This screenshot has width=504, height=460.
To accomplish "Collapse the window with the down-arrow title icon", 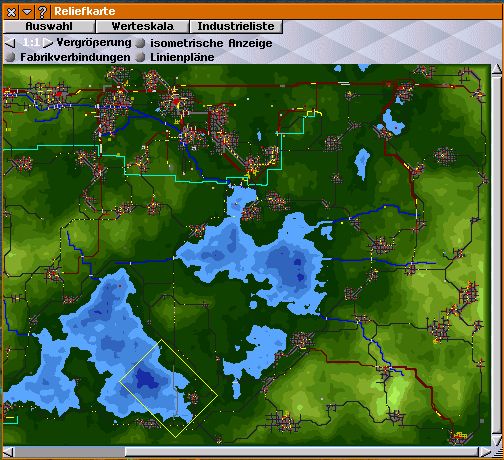I will [27, 12].
